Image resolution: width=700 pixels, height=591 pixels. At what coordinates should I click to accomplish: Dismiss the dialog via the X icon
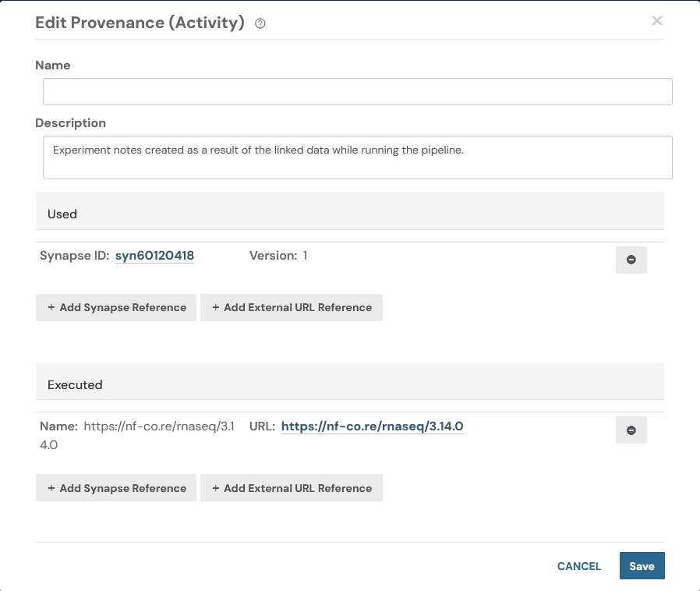pos(657,20)
